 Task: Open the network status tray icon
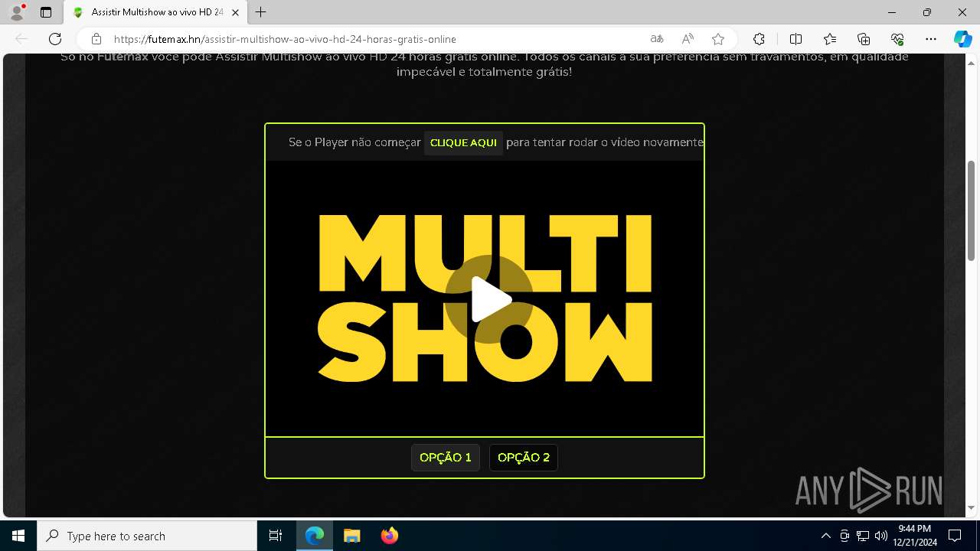click(863, 536)
